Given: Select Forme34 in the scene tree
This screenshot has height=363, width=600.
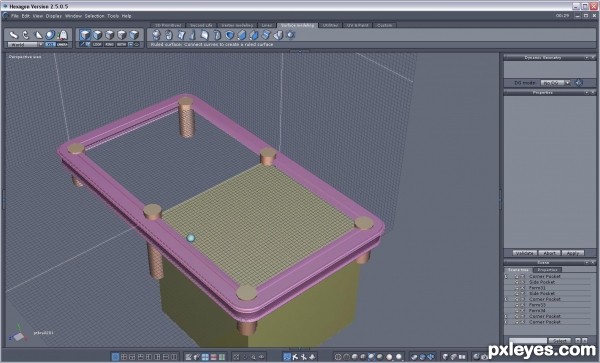Looking at the screenshot, I should click(x=537, y=311).
